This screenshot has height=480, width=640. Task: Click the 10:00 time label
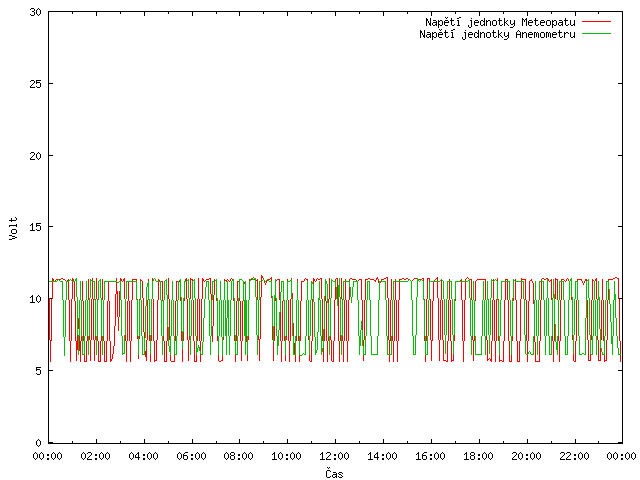pos(287,456)
